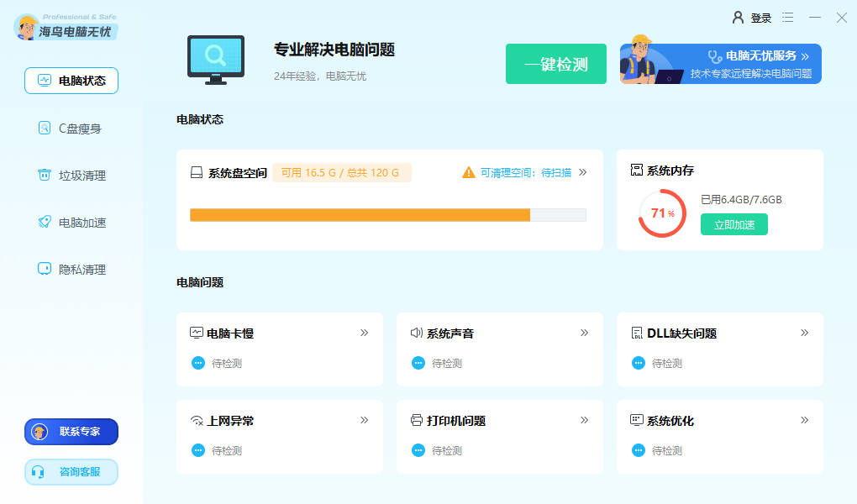Click the 上网异常 wifi icon
The image size is (857, 504).
click(x=197, y=420)
